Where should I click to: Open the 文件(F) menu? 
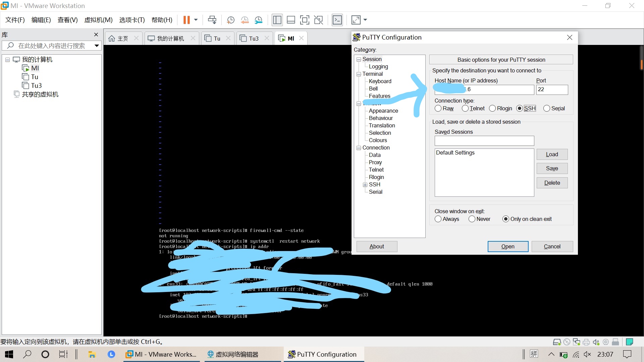point(15,20)
